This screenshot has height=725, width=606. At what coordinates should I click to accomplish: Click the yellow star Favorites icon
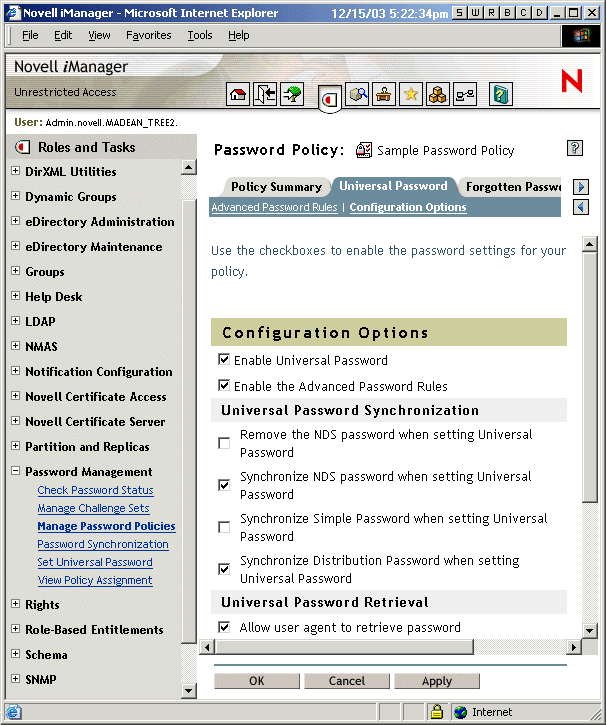[x=410, y=94]
